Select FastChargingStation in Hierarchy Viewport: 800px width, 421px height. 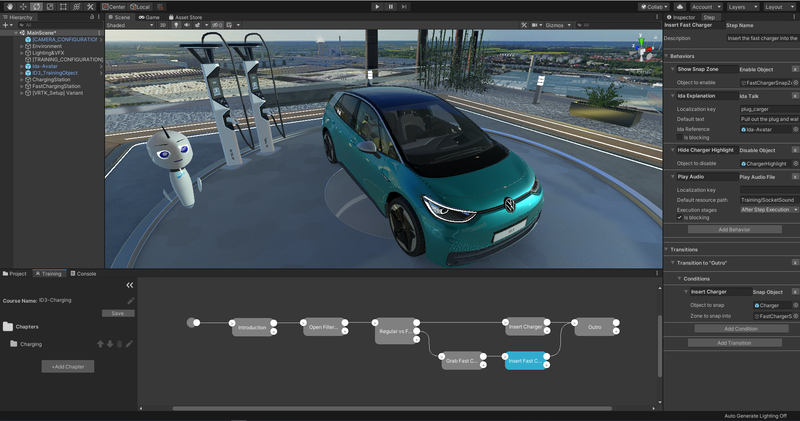tap(56, 86)
